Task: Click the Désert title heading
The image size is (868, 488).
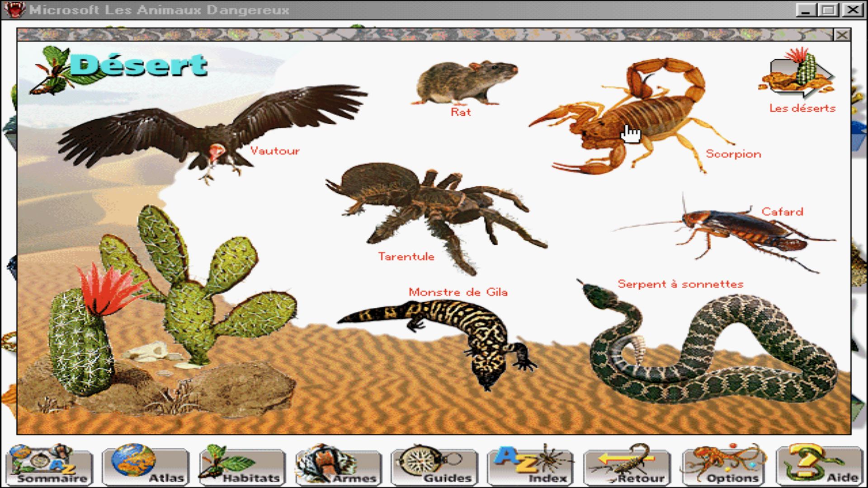Action: click(139, 65)
